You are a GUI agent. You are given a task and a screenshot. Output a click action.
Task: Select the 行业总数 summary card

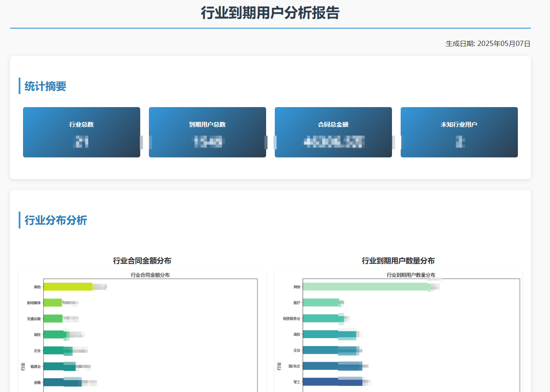click(82, 132)
